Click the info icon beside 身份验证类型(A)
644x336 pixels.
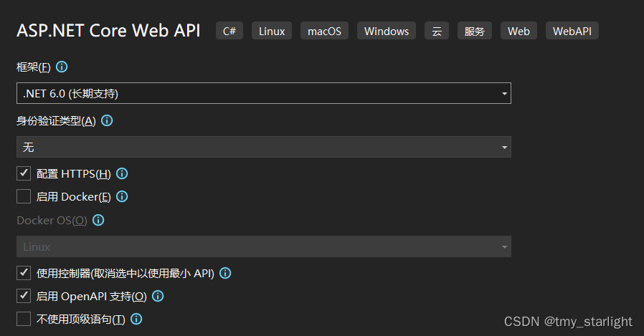[107, 120]
